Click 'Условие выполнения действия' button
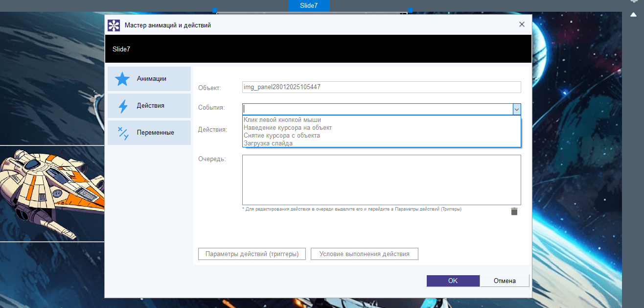This screenshot has height=308, width=644. click(x=364, y=254)
